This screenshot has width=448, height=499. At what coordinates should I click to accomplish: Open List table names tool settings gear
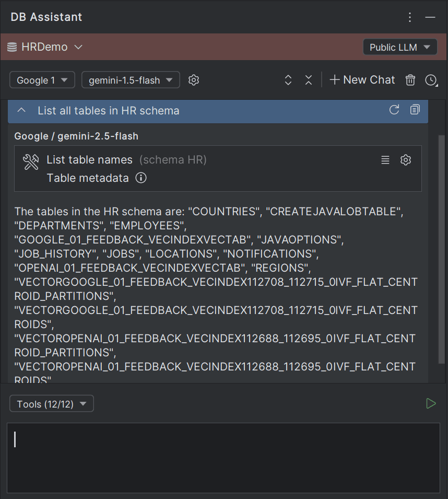point(406,160)
